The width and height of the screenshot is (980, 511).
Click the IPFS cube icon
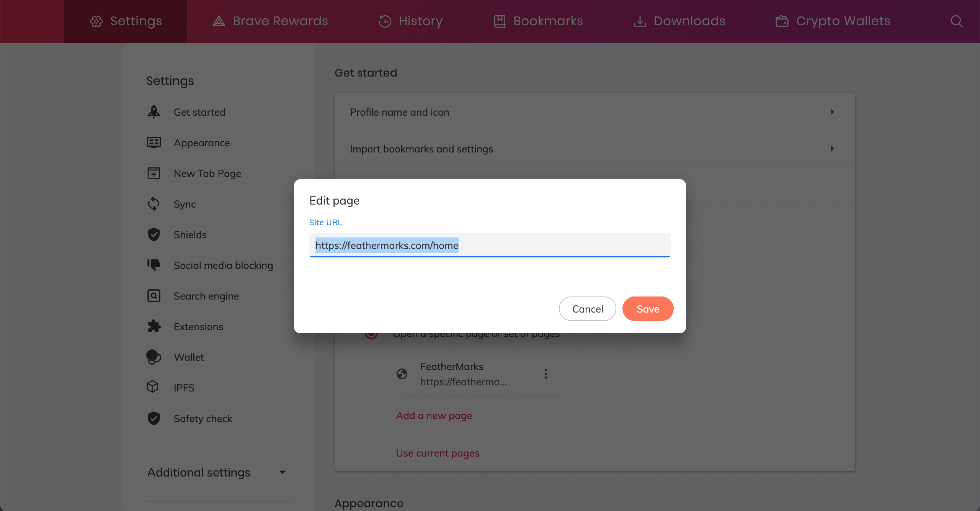pyautogui.click(x=153, y=387)
